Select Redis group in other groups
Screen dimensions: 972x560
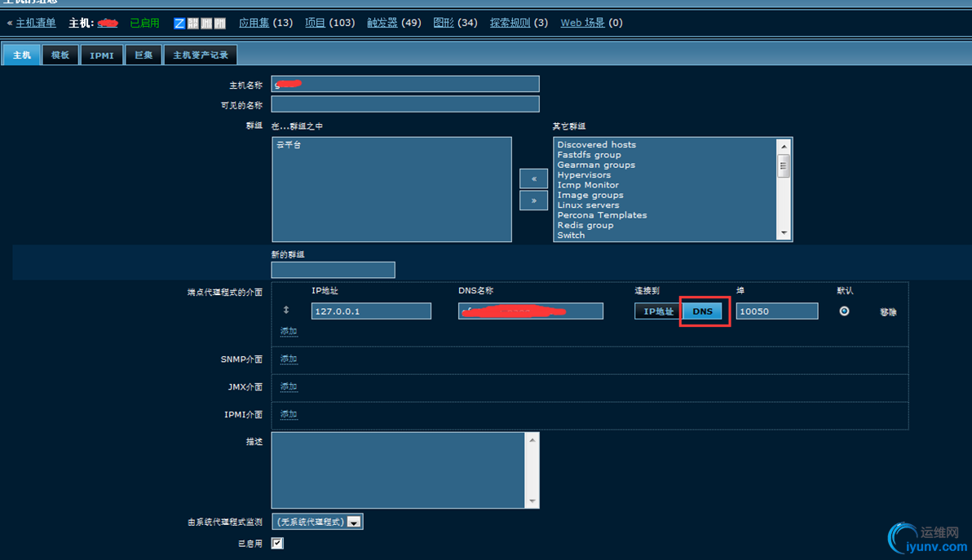pyautogui.click(x=585, y=225)
